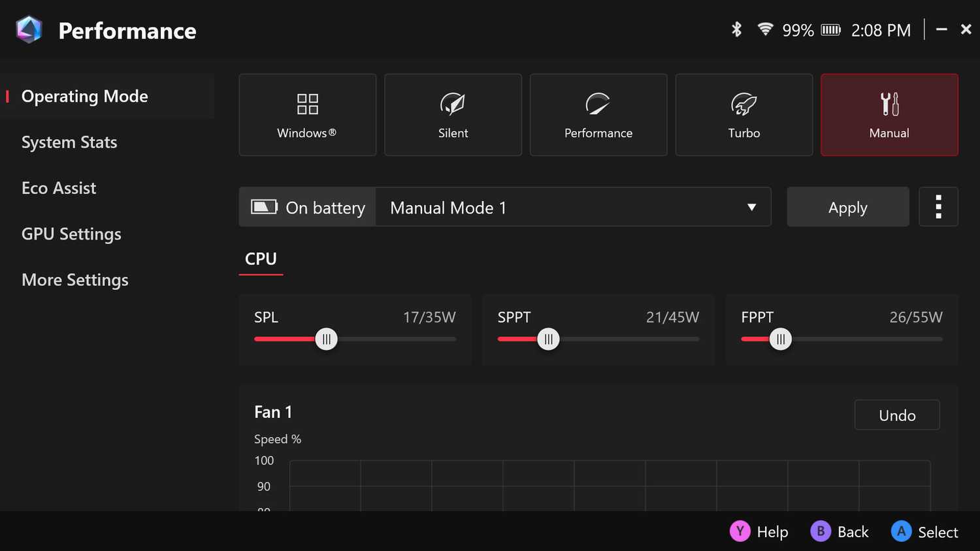Undo the Fan 1 curve changes
The image size is (980, 551).
(x=896, y=415)
